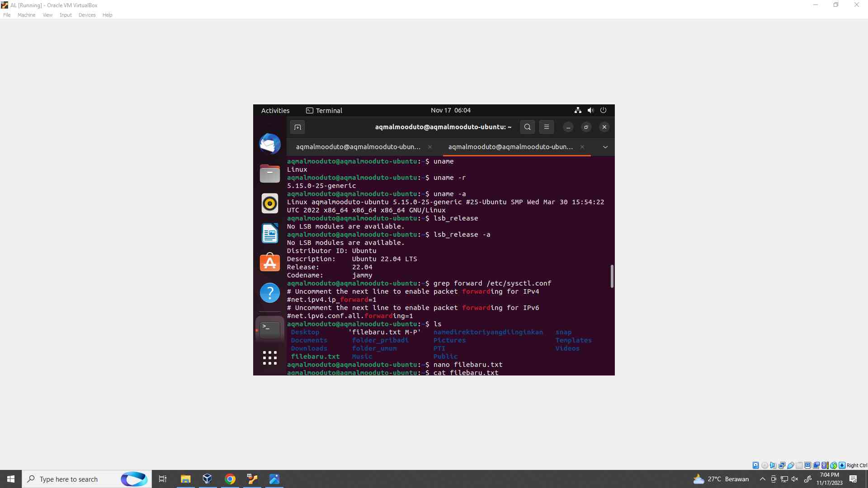Click the Windows taskbar search box
The image size is (868, 488).
pyautogui.click(x=87, y=479)
